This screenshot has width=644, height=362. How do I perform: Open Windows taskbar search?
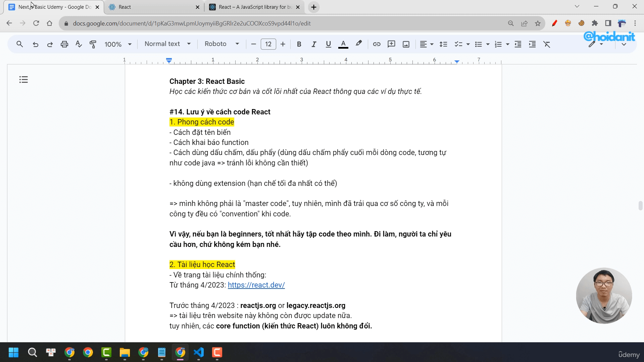(32, 352)
